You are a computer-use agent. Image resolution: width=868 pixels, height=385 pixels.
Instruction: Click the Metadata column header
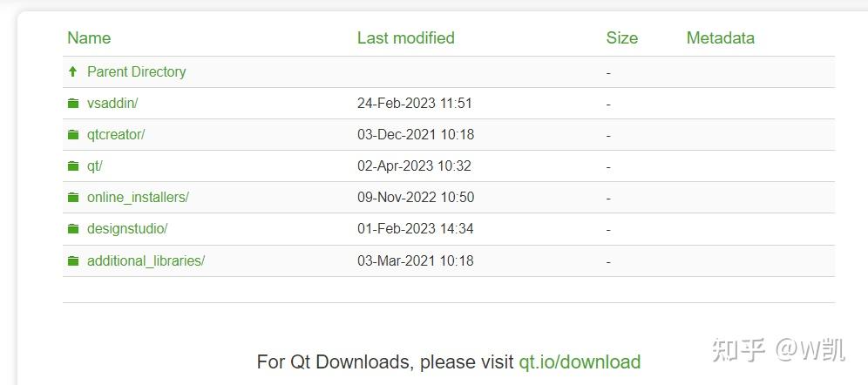[x=720, y=37]
